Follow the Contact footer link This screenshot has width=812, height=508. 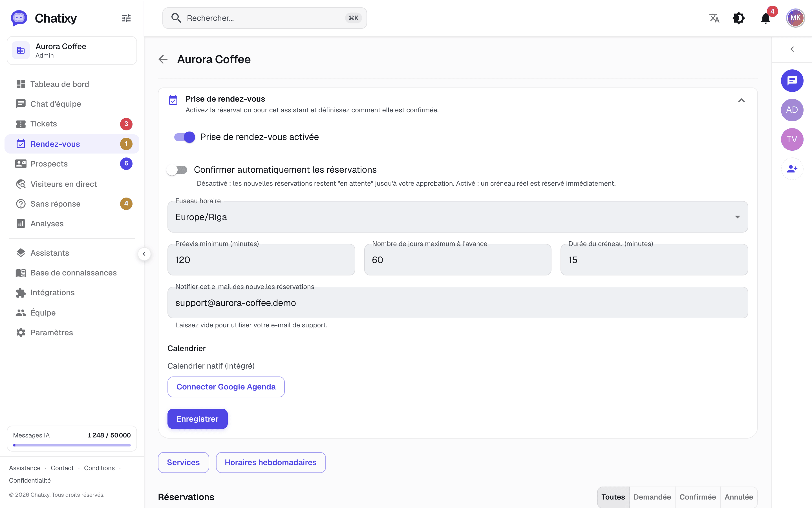click(62, 468)
